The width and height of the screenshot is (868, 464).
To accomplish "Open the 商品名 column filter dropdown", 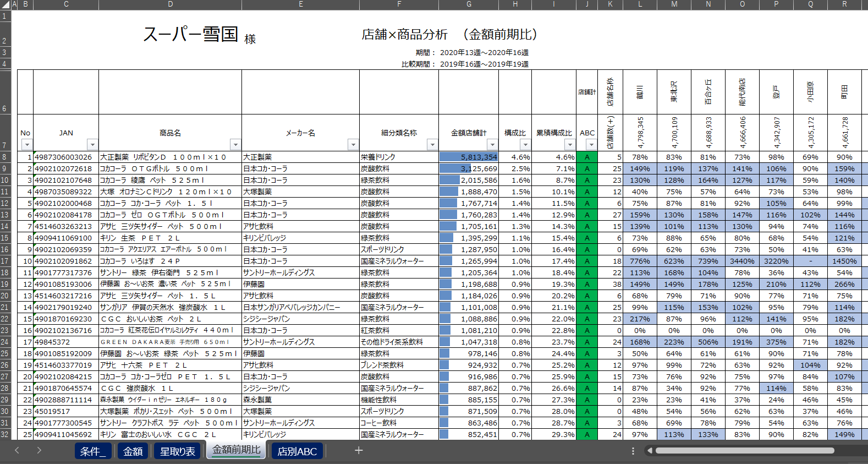I will tap(235, 145).
